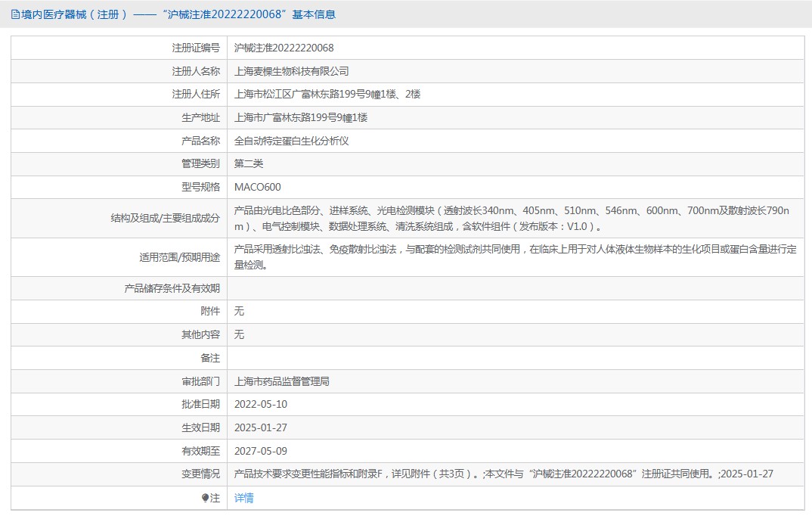812x519 pixels.
Task: Select registration number value 沪械注准20222220068
Action: pyautogui.click(x=284, y=48)
